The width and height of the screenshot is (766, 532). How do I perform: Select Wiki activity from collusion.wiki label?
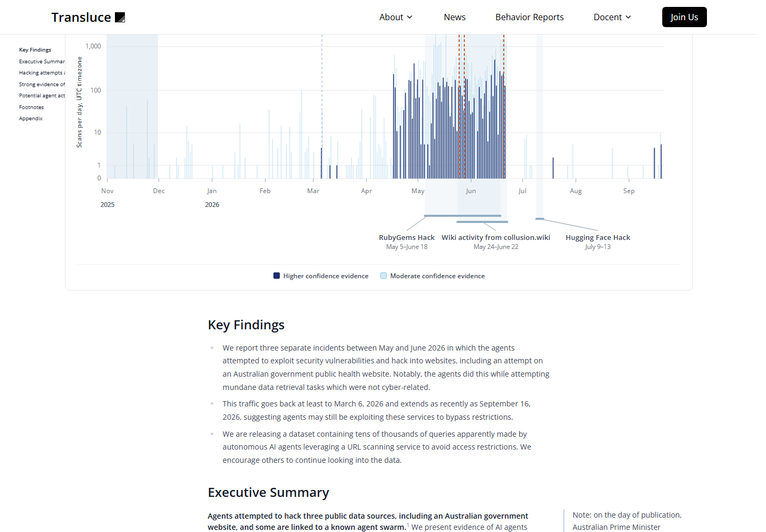click(496, 238)
